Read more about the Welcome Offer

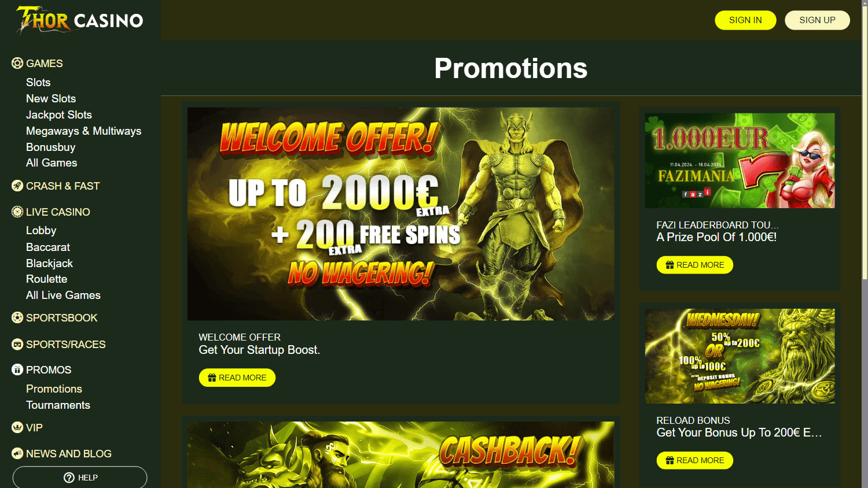[237, 378]
